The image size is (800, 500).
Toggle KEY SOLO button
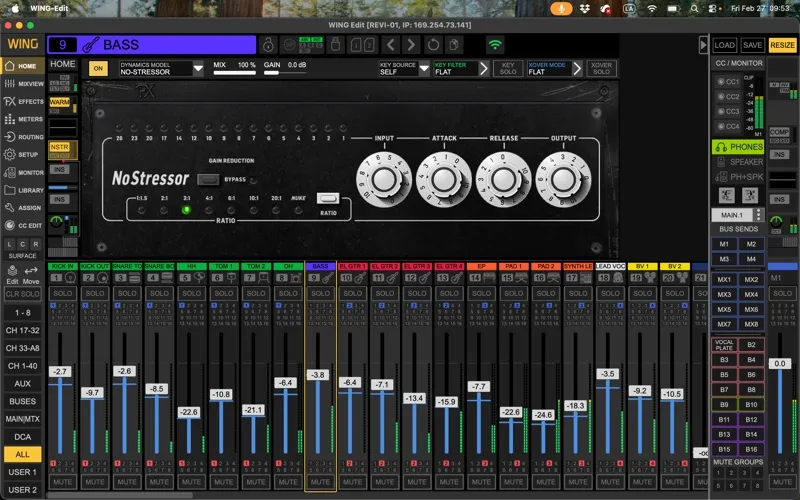coord(508,68)
